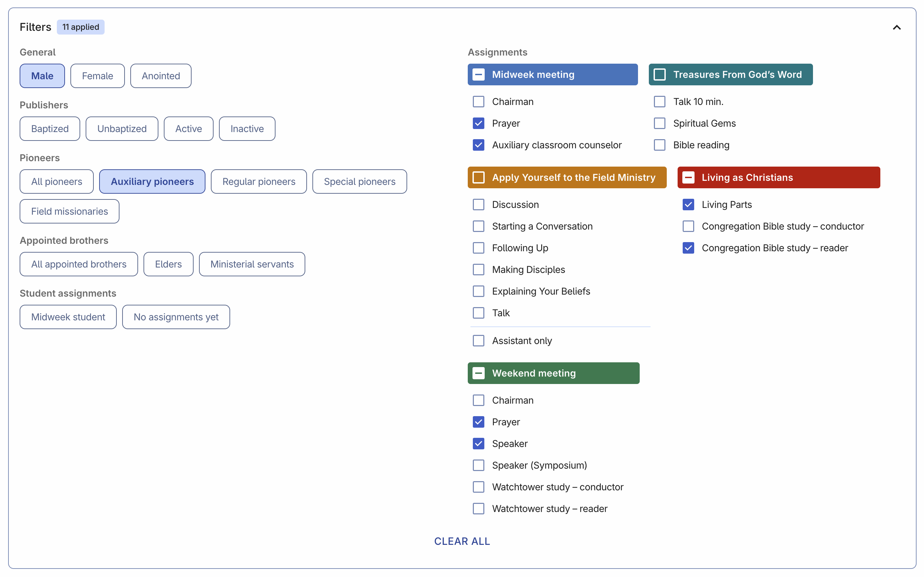Uncheck Auxiliary classroom counselor
This screenshot has width=924, height=577.
(x=478, y=145)
